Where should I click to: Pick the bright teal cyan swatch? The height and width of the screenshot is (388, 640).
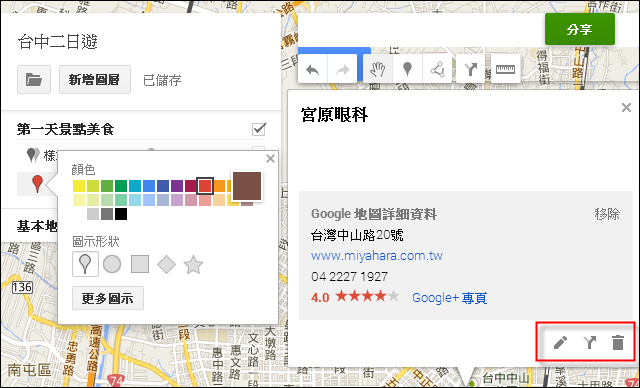[135, 186]
